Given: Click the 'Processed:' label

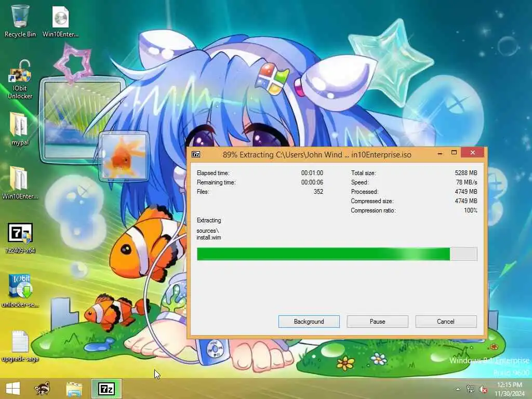Looking at the screenshot, I should 365,192.
